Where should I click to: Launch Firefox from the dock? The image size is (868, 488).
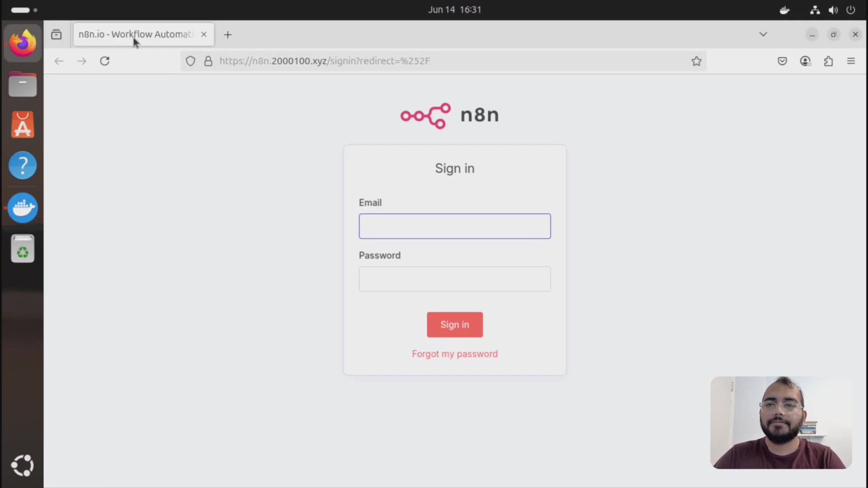click(23, 43)
